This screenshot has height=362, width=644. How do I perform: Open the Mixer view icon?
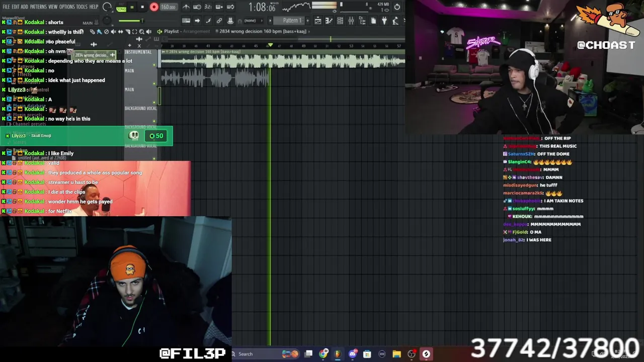(351, 21)
